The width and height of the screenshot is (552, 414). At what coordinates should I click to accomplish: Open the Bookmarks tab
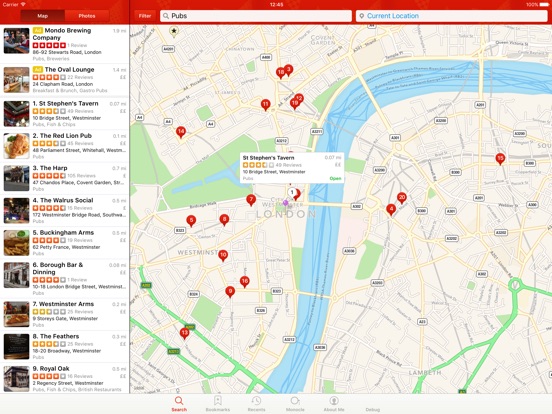tap(218, 403)
